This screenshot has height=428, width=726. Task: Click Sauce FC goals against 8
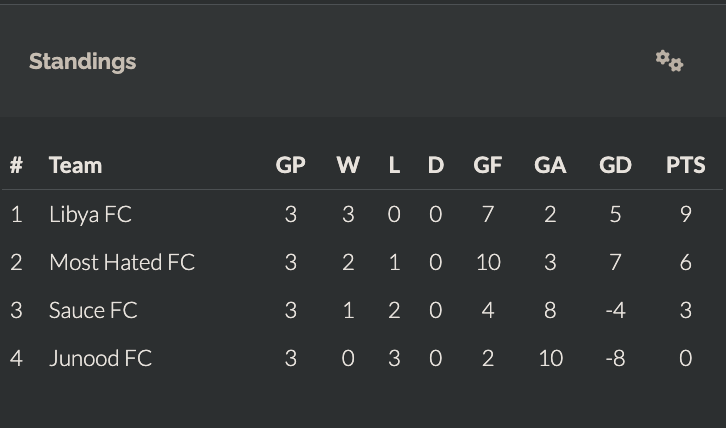[550, 310]
